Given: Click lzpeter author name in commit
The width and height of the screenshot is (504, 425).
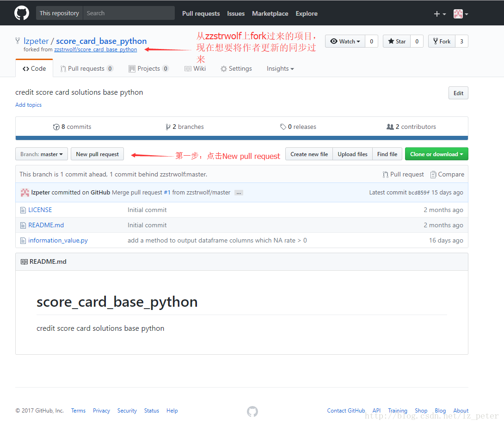Looking at the screenshot, I should click(x=41, y=193).
